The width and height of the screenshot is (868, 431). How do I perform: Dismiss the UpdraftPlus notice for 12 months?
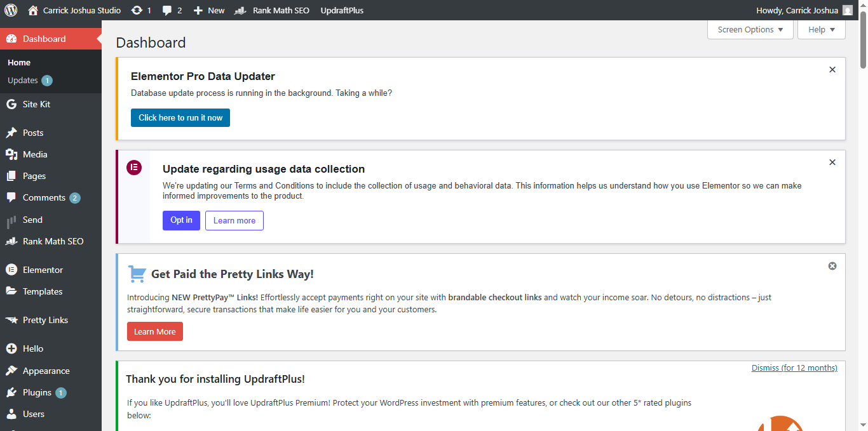(794, 368)
